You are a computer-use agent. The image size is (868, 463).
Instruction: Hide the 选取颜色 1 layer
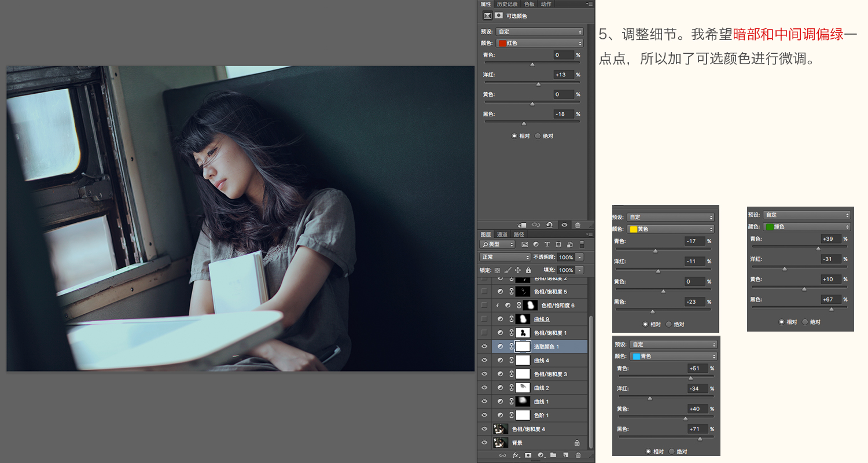click(484, 347)
